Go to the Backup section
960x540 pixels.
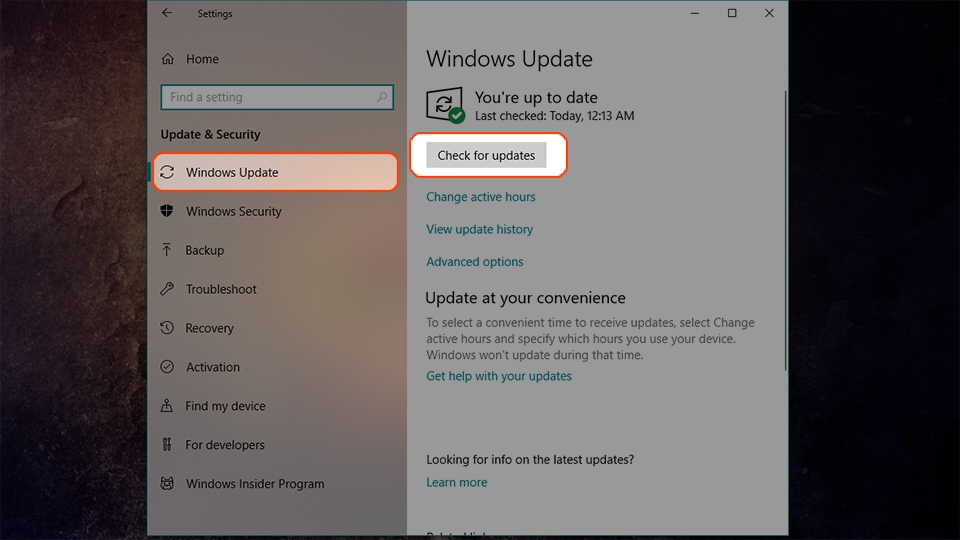[204, 250]
